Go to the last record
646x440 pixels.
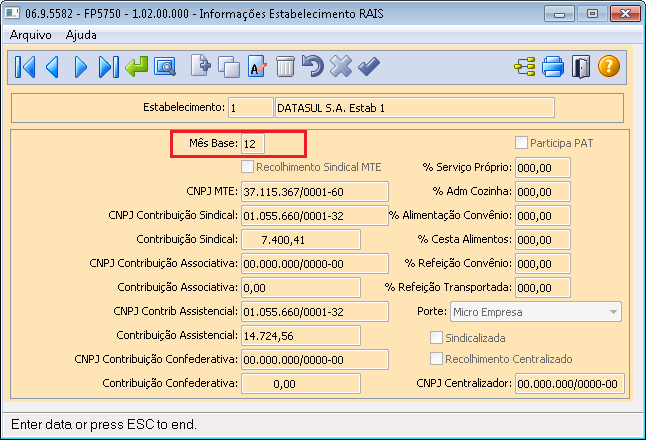click(109, 67)
